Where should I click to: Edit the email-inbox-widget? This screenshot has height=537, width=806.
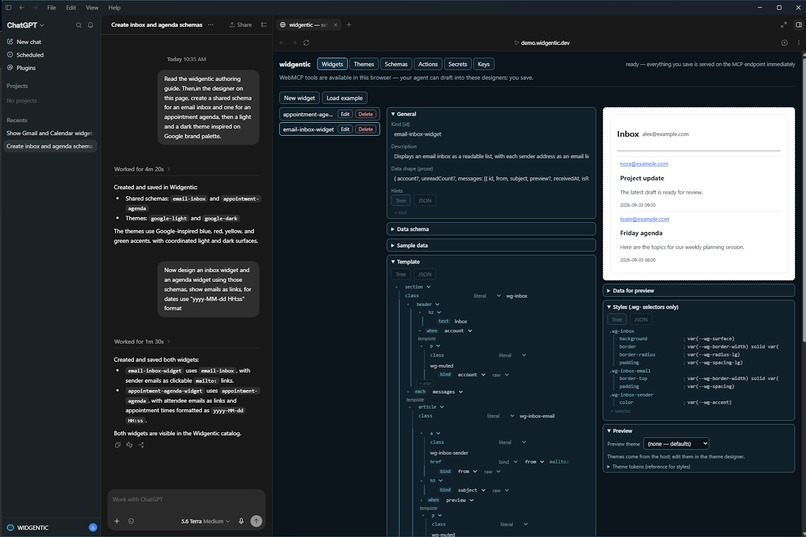point(345,129)
